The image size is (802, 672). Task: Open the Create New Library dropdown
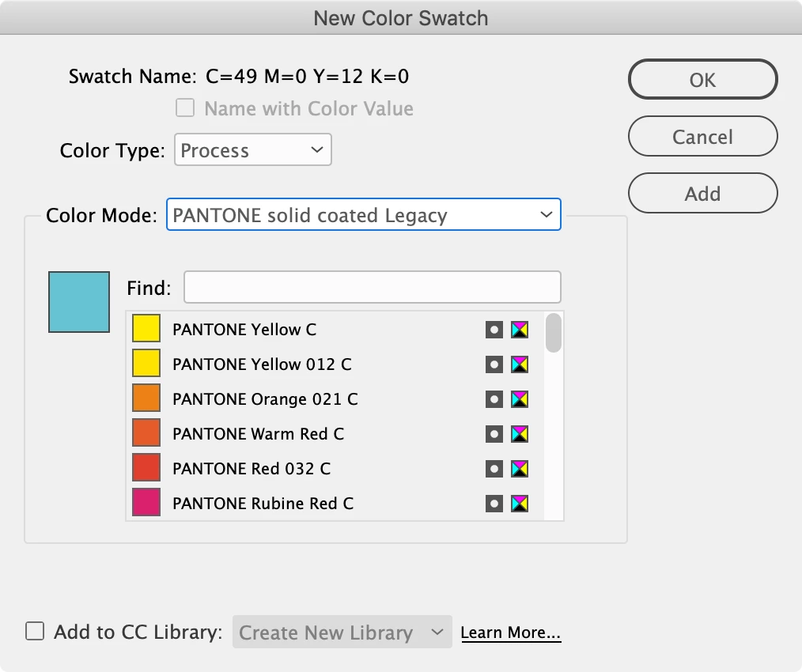342,632
